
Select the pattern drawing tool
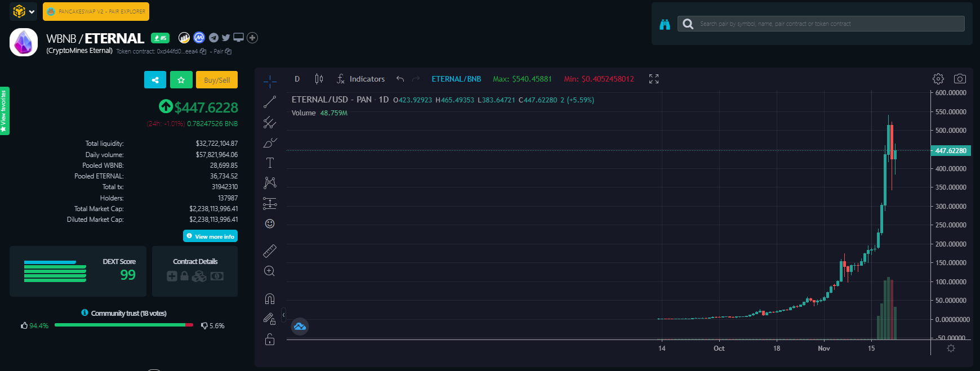pos(270,183)
